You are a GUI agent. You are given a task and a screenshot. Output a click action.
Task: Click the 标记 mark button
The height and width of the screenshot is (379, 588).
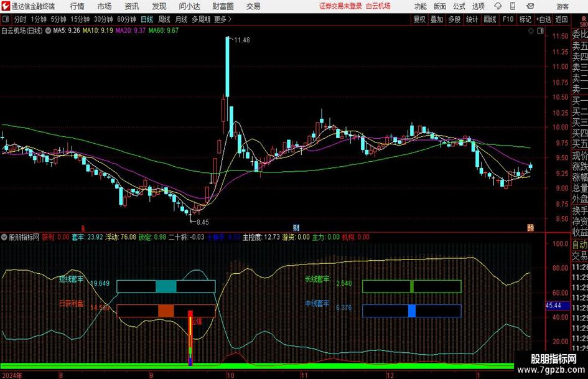525,19
